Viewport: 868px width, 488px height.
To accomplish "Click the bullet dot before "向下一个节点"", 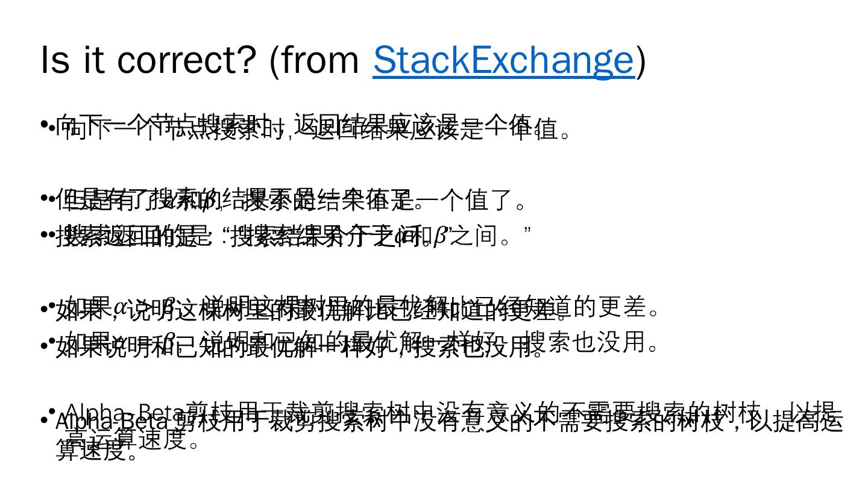I will (x=44, y=125).
